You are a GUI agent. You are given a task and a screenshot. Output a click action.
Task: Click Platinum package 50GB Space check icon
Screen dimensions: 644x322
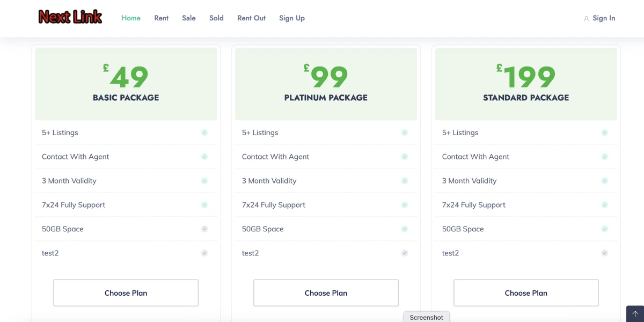point(405,229)
